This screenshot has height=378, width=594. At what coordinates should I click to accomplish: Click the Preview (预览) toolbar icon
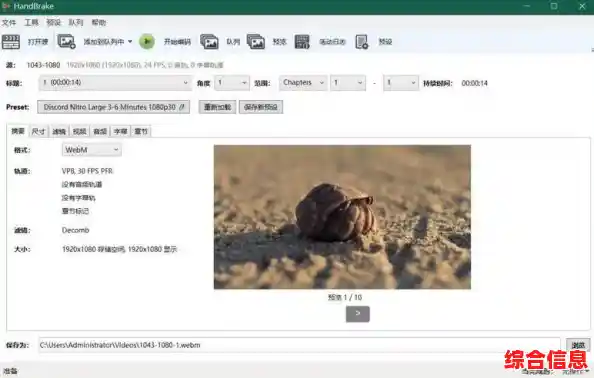coord(256,42)
